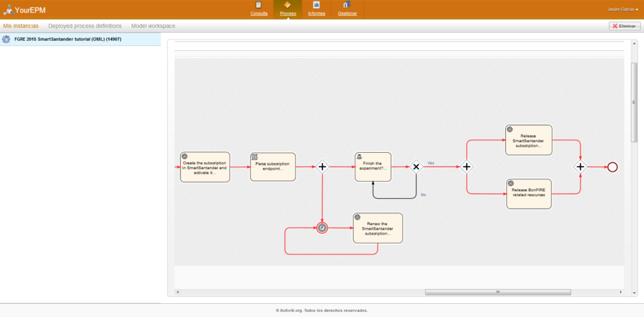Click the exclusive X gateway
The image size is (644, 317).
click(416, 167)
